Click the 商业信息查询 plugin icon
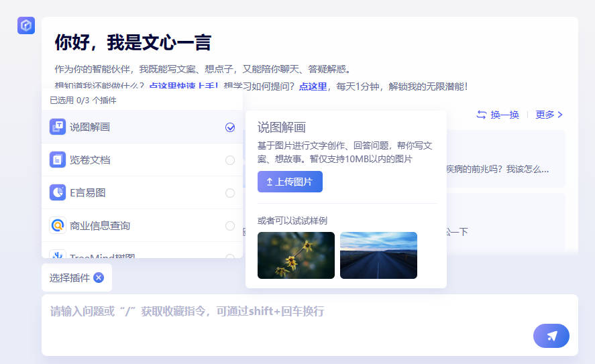Viewport: 595px width, 364px height. pyautogui.click(x=58, y=226)
